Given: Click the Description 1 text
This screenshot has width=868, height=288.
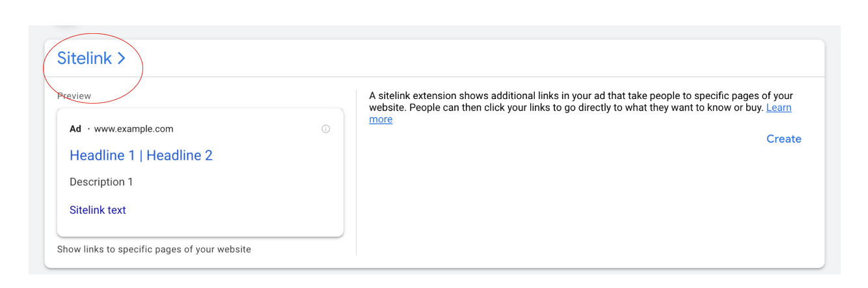Looking at the screenshot, I should pyautogui.click(x=102, y=182).
